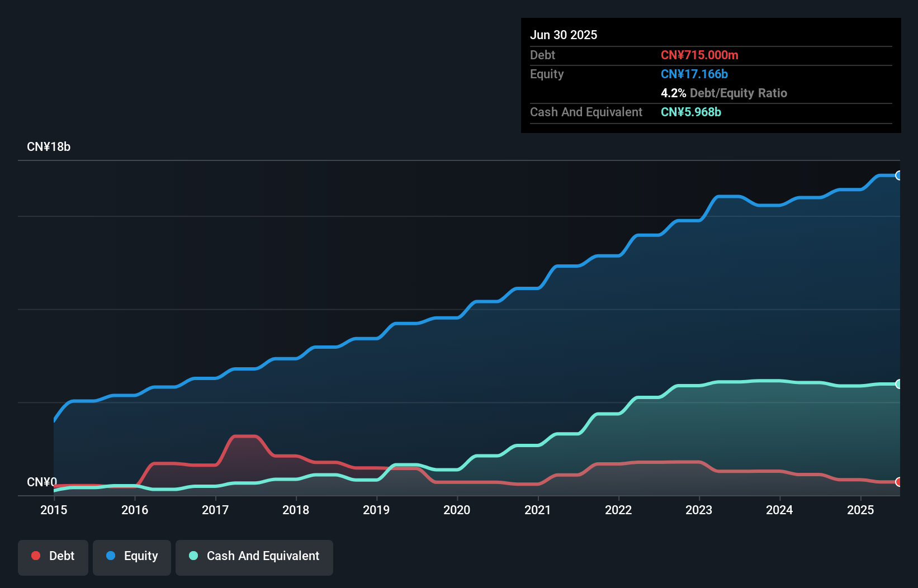Click the red Debt endpoint marker
The image size is (918, 588).
[x=898, y=481]
